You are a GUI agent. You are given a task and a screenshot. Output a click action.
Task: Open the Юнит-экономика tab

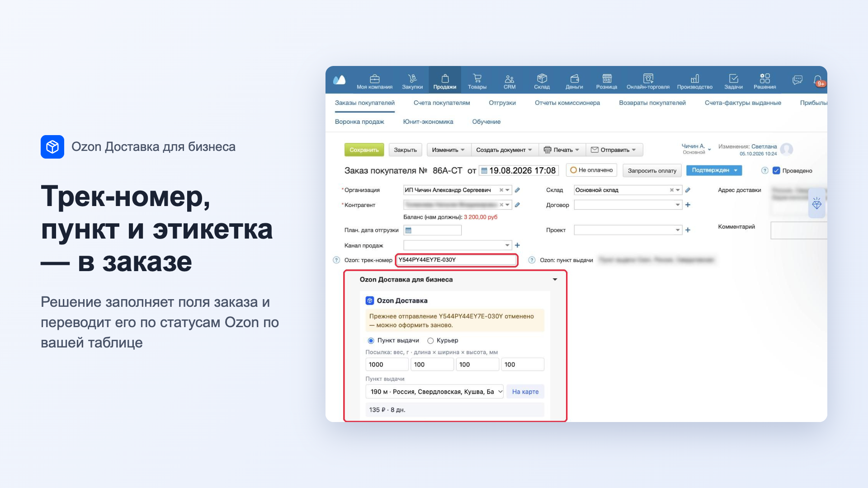[428, 122]
